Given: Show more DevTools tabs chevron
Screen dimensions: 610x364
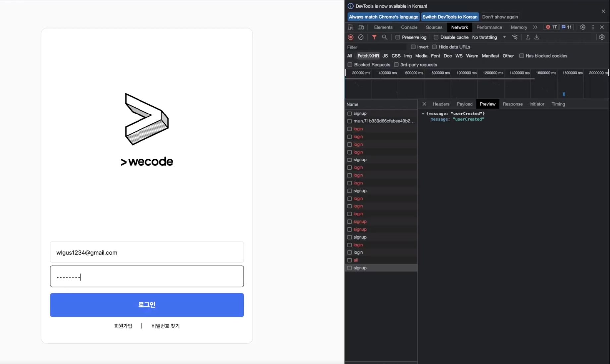Looking at the screenshot, I should tap(535, 27).
